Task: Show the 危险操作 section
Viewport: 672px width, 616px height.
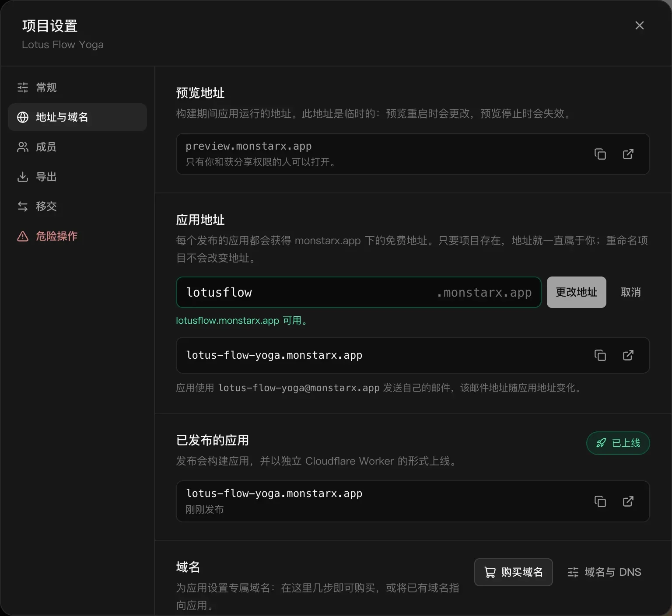Action: [x=77, y=236]
